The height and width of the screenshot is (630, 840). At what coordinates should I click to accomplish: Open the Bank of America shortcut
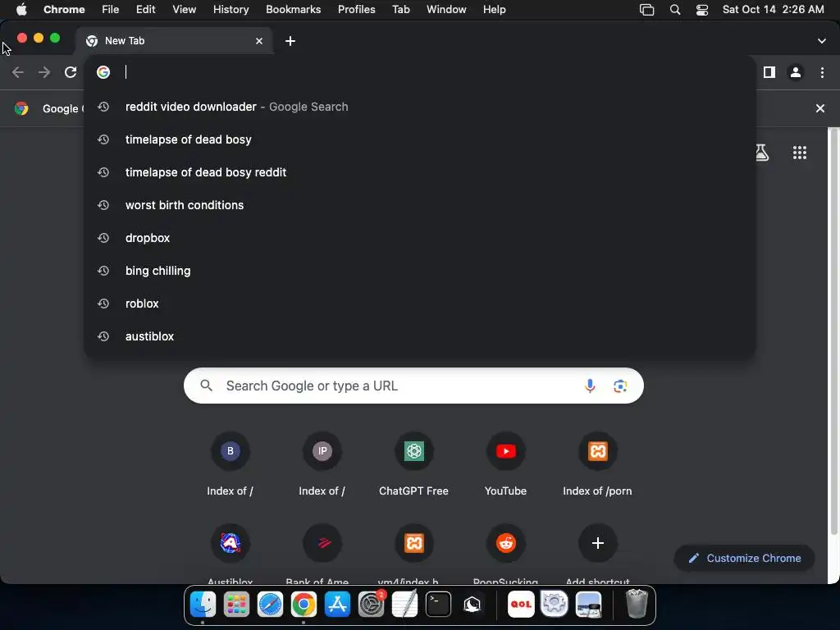coord(322,554)
